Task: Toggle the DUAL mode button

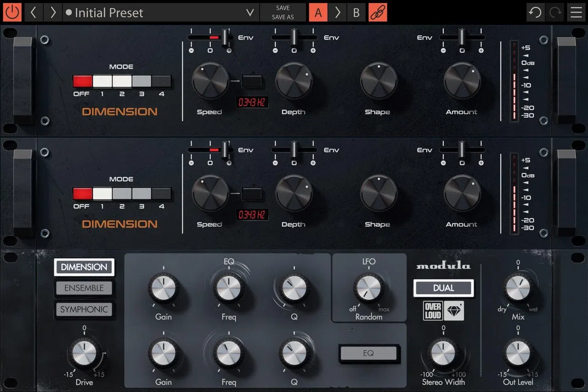Action: [x=443, y=288]
